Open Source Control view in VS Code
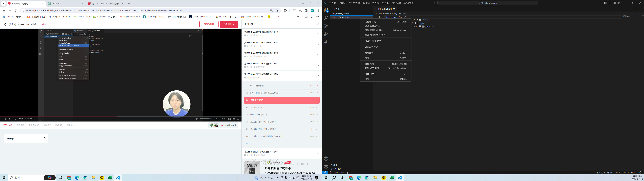This screenshot has height=181, width=644. click(326, 26)
